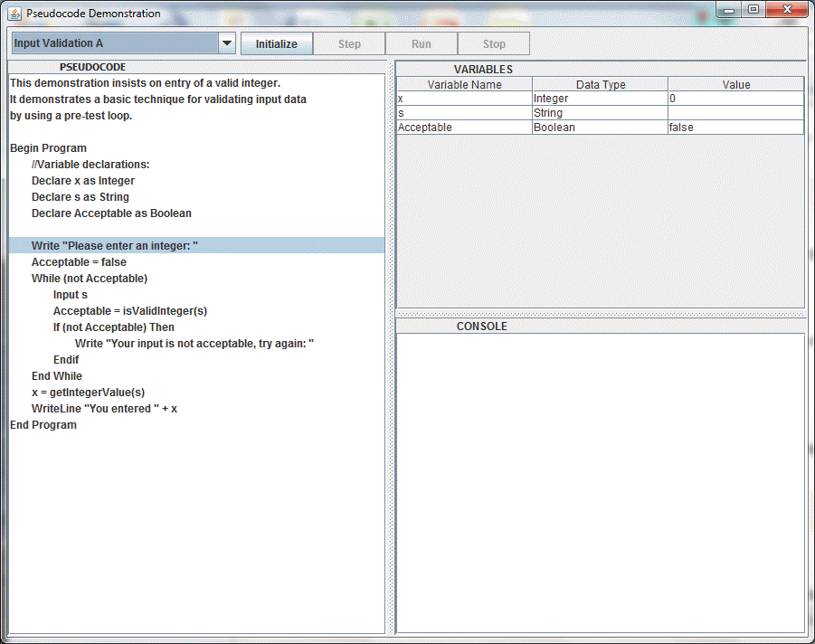Viewport: 815px width, 644px height.
Task: Select the Variable Name column header
Action: 464,84
